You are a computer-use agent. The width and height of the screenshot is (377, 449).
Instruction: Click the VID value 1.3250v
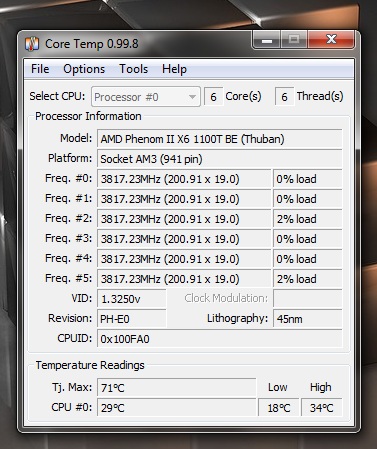point(131,299)
